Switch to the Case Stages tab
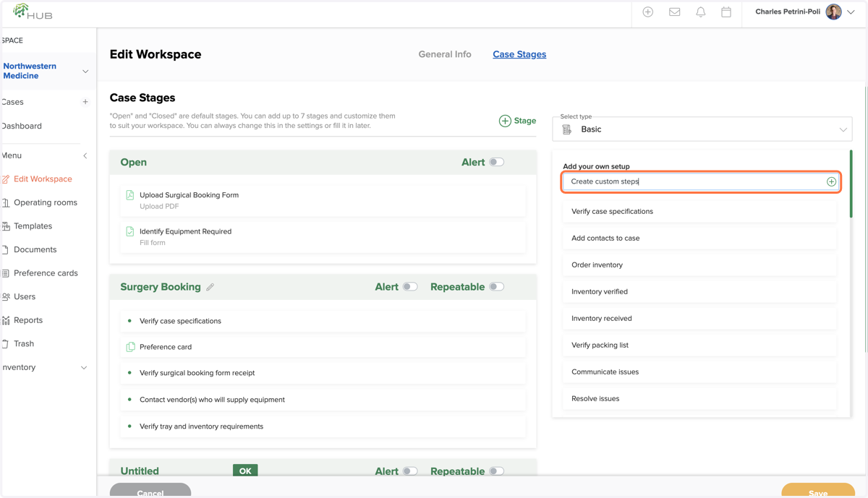This screenshot has width=868, height=498. pos(519,54)
